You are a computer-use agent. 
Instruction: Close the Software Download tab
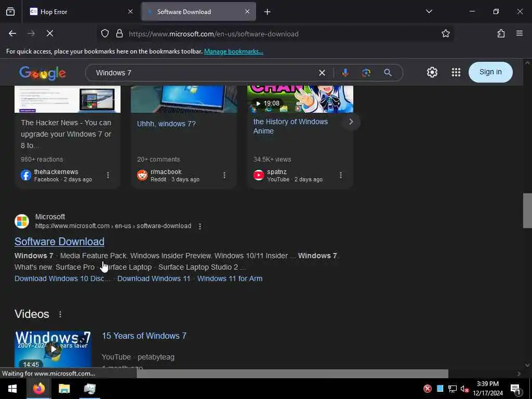click(x=247, y=11)
